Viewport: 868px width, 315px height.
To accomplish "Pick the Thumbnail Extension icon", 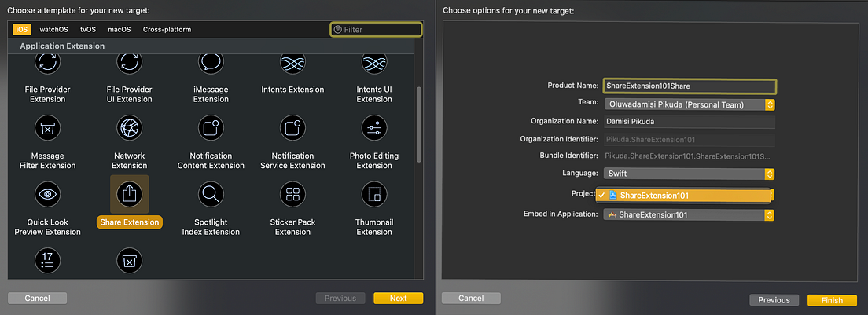I will pyautogui.click(x=374, y=195).
